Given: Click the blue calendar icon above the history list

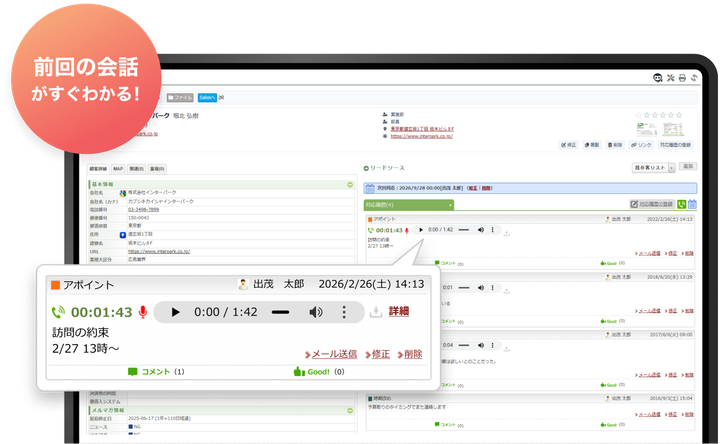Looking at the screenshot, I should click(692, 204).
